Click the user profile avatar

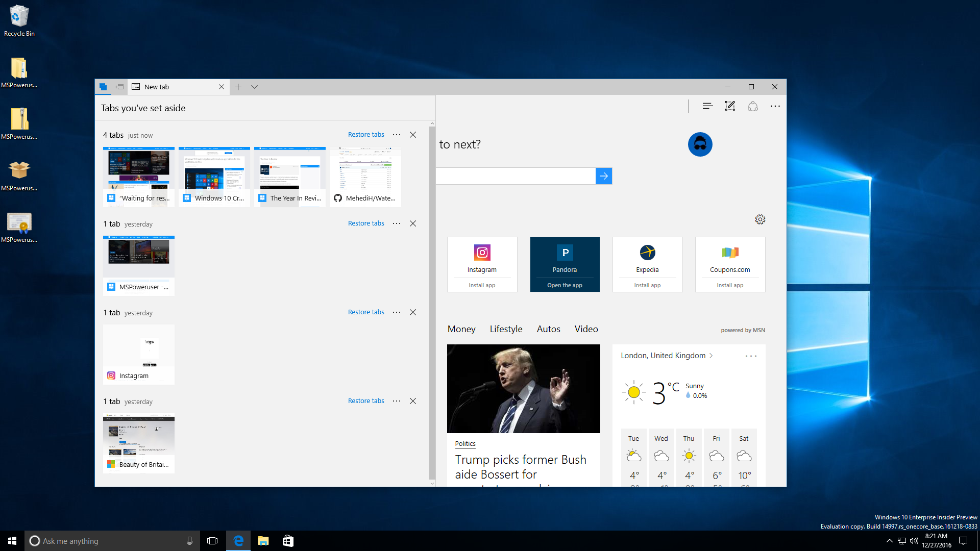coord(700,144)
